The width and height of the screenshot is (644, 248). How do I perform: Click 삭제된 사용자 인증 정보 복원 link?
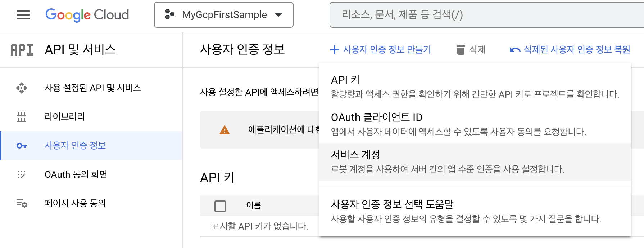[x=577, y=50]
